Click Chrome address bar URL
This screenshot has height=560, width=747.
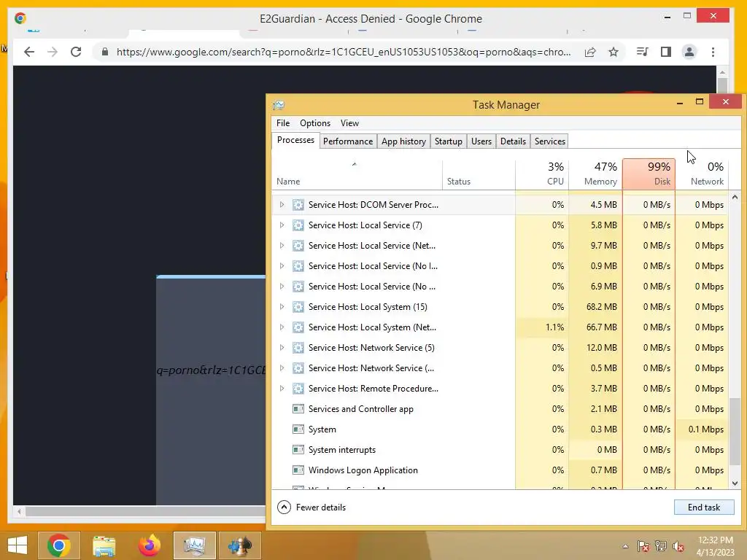[343, 52]
